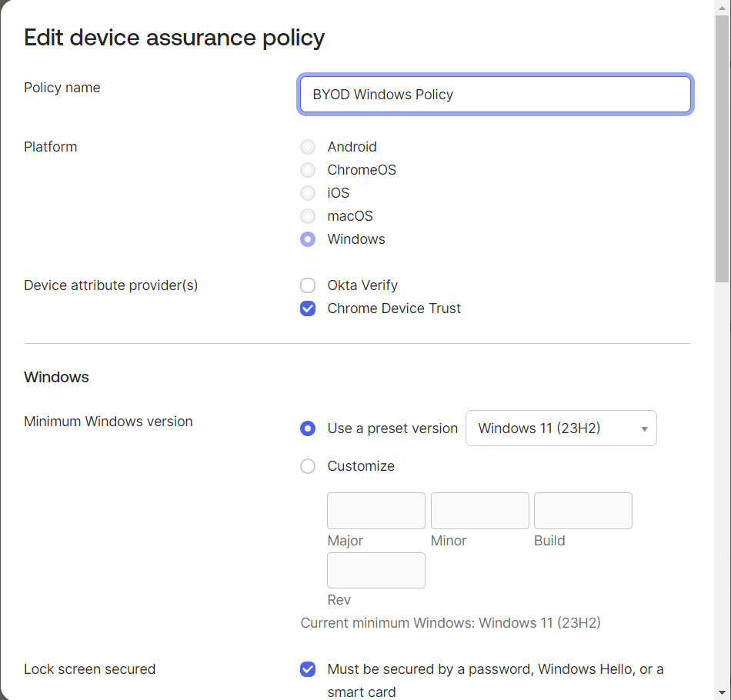Select the ChromeOS platform option
Screen dimensions: 731x700
(308, 170)
